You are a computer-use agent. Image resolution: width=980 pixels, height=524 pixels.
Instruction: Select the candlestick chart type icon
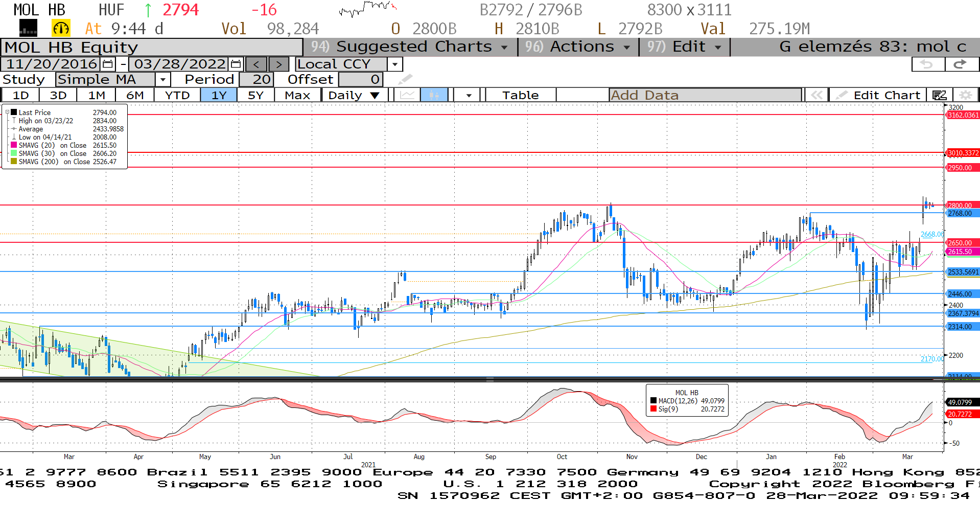pos(434,95)
